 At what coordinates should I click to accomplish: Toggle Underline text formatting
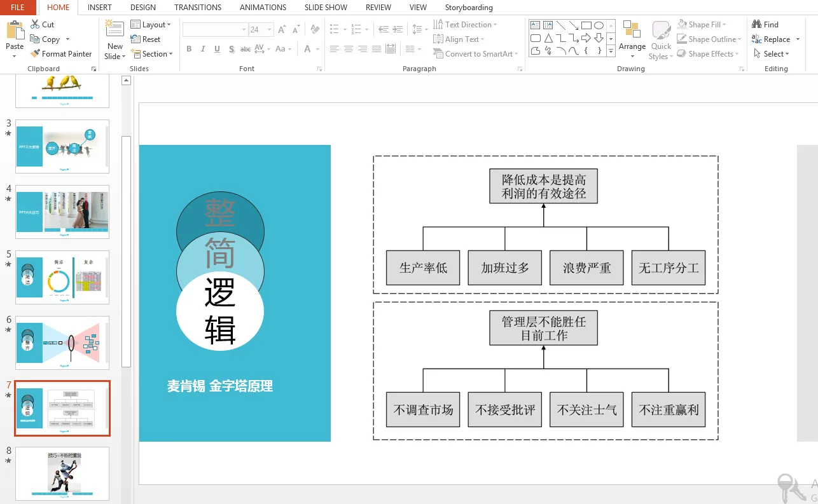coord(217,49)
